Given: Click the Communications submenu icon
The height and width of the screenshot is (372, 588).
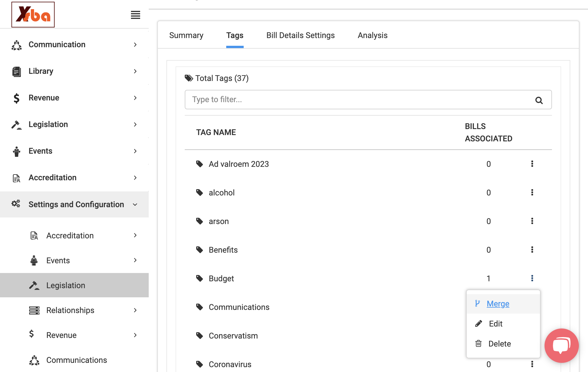Looking at the screenshot, I should [x=34, y=360].
